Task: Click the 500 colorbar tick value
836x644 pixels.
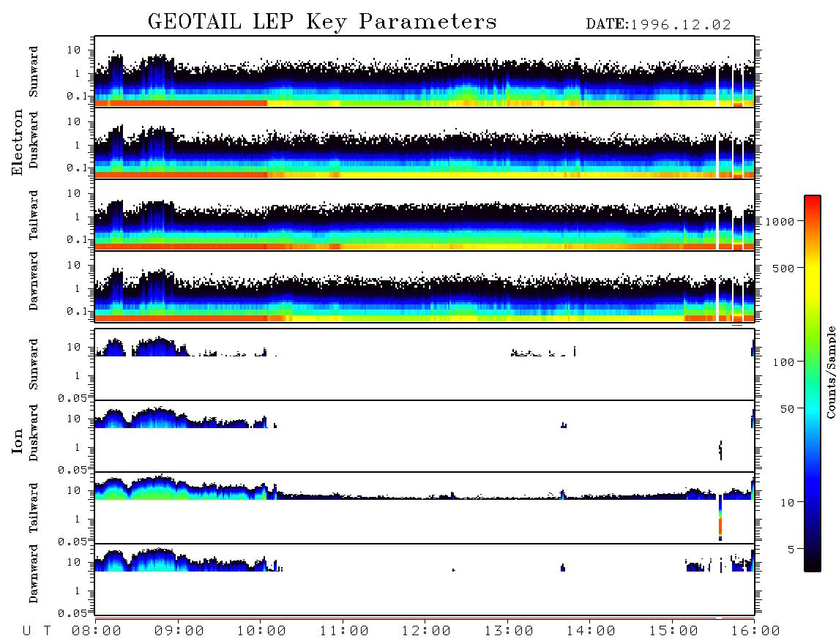Action: click(x=783, y=269)
